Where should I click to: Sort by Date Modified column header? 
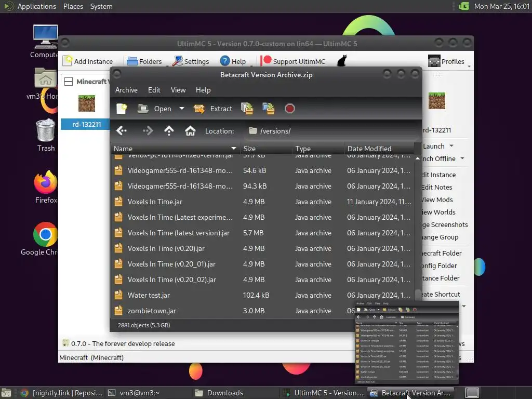coord(379,149)
